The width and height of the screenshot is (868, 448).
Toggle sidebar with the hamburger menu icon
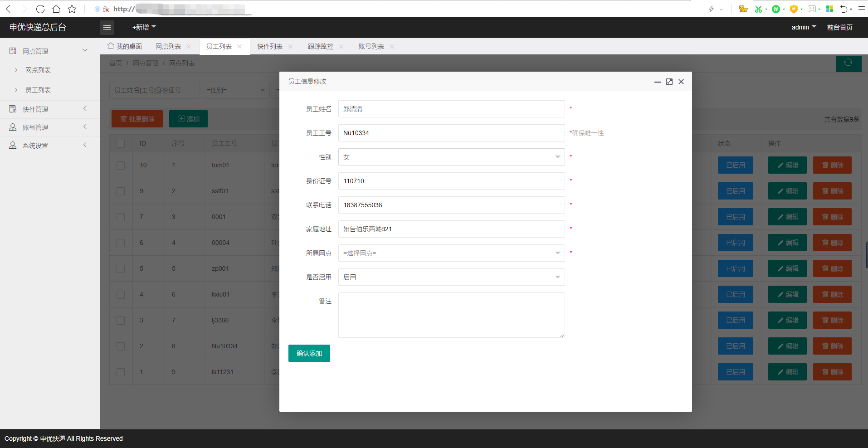point(107,28)
